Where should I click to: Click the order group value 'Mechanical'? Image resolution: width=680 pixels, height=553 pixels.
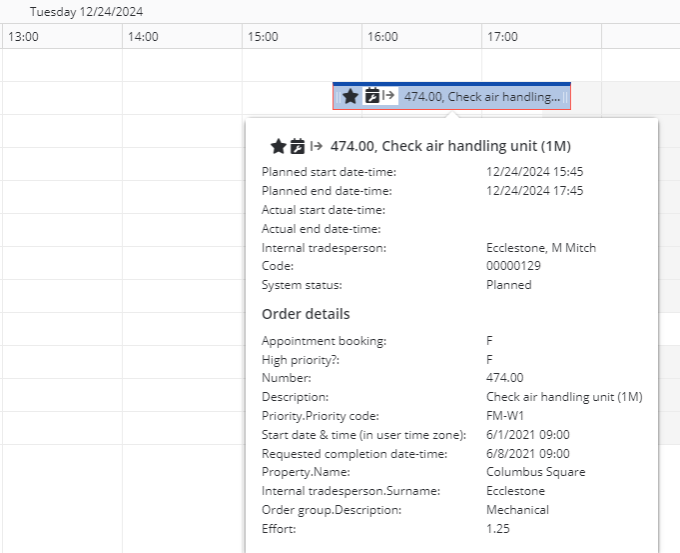[x=517, y=510]
